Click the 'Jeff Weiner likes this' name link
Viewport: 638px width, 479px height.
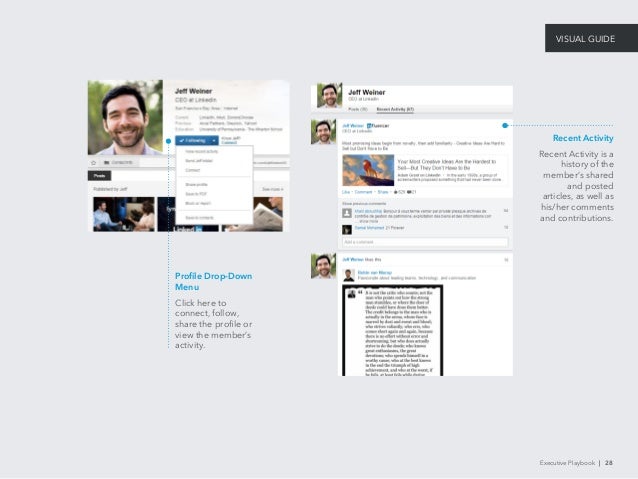click(x=353, y=259)
